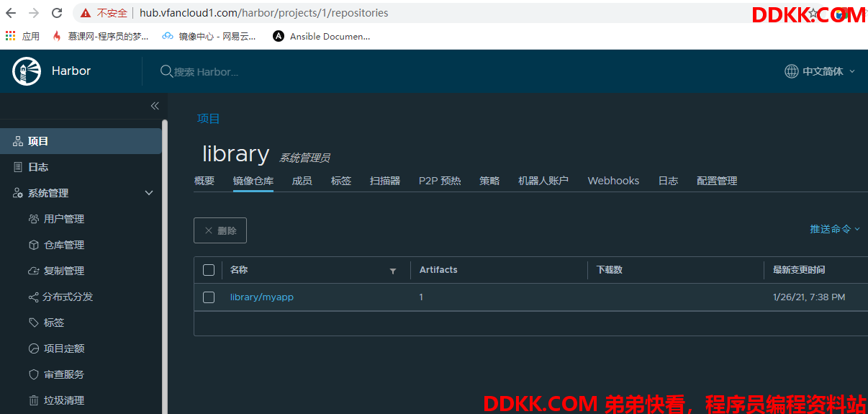Click the 删除 button
This screenshot has height=414, width=868.
[220, 230]
